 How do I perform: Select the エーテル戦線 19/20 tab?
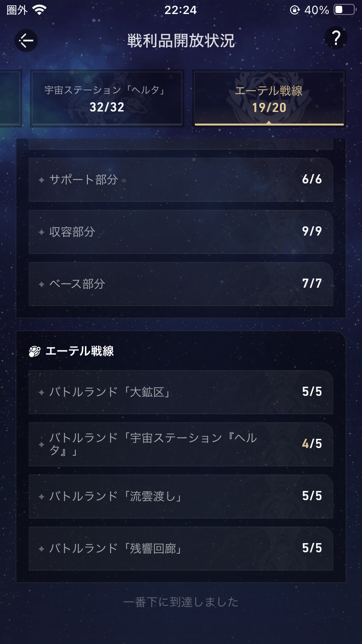269,98
